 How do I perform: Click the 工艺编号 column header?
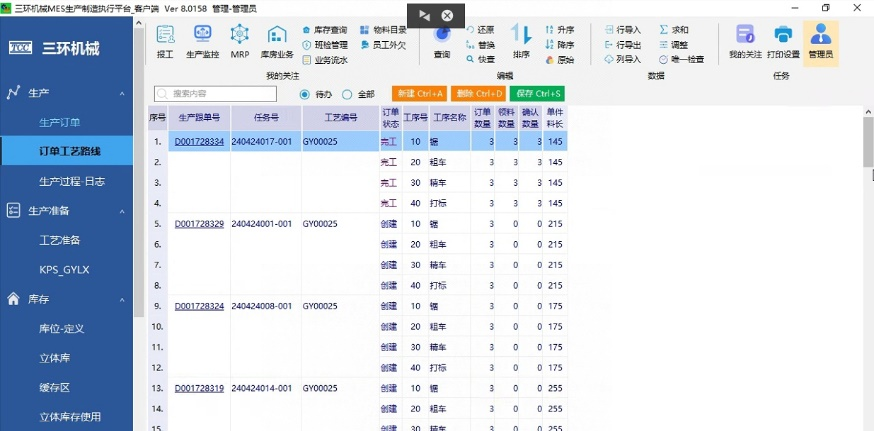tap(340, 118)
